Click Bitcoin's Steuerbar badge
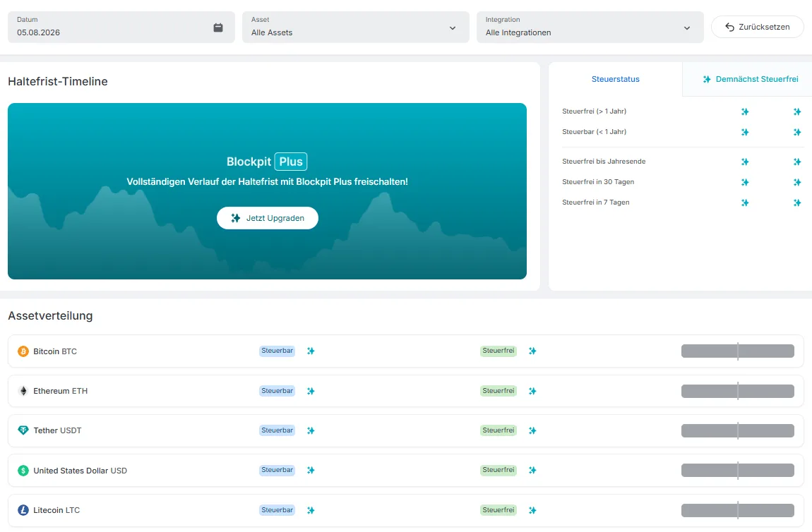The width and height of the screenshot is (812, 532). coord(277,351)
